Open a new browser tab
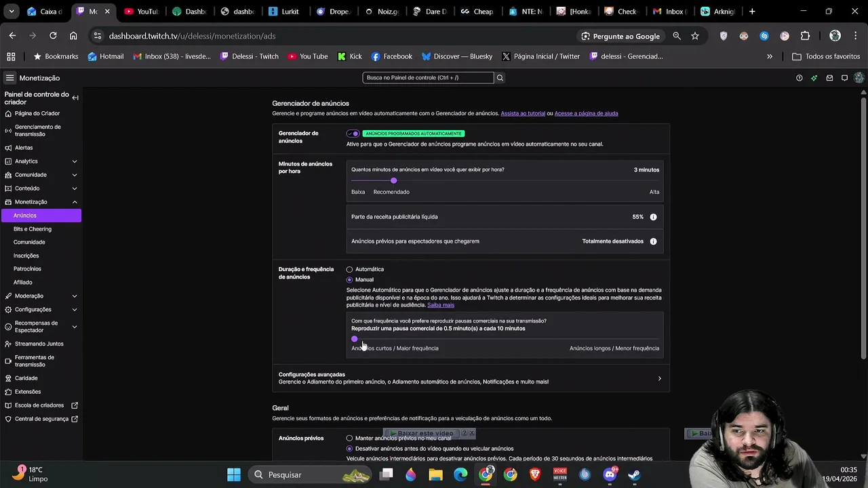Viewport: 868px width, 488px height. [x=752, y=12]
